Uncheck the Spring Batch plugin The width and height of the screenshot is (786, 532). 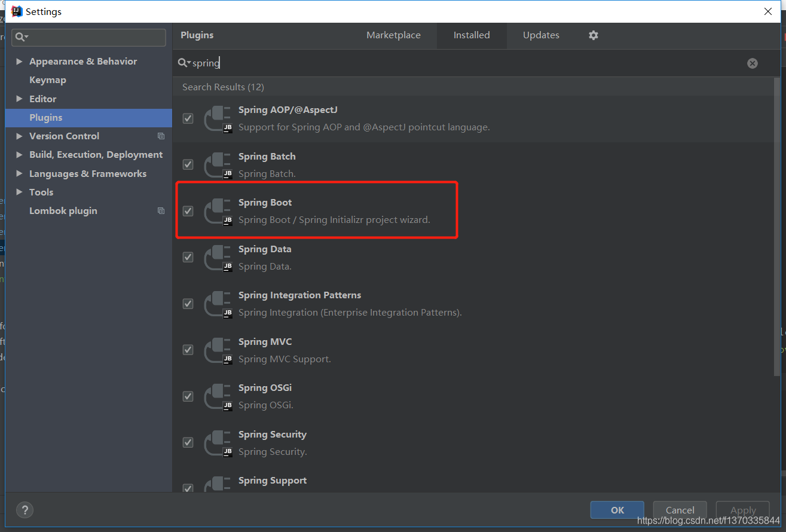pos(188,164)
